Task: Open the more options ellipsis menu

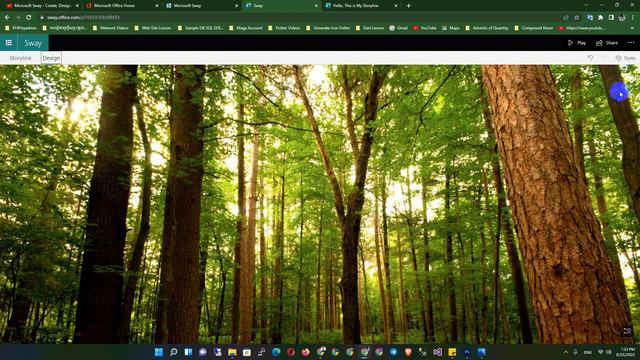Action: coord(631,43)
